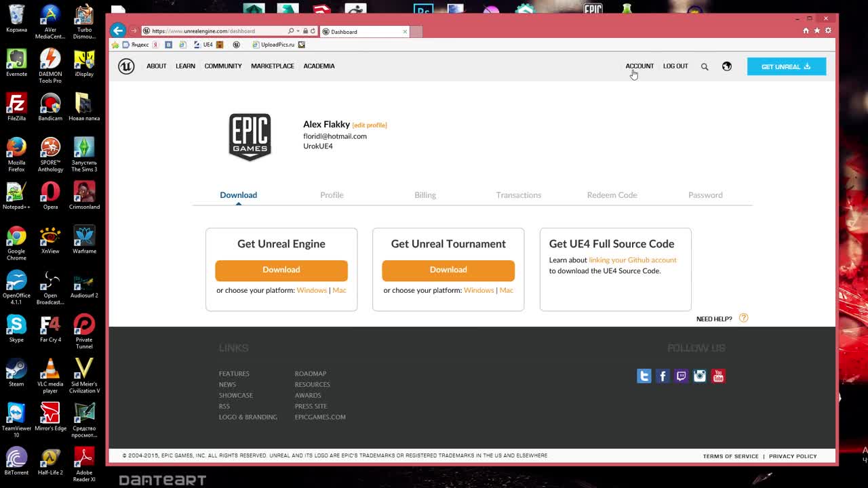Open the Twitter follow icon
Image resolution: width=868 pixels, height=488 pixels.
pyautogui.click(x=644, y=376)
